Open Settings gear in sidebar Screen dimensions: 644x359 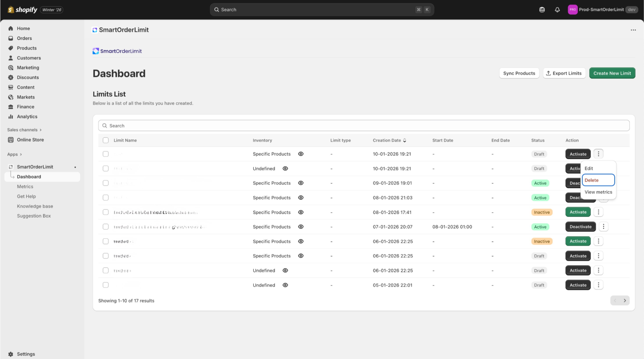click(11, 354)
